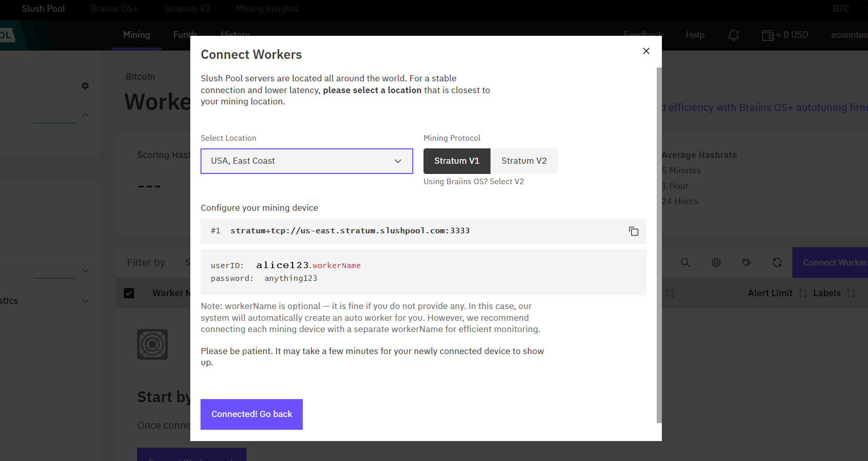Click the anything123 password text
The width and height of the screenshot is (868, 461).
[x=291, y=278]
